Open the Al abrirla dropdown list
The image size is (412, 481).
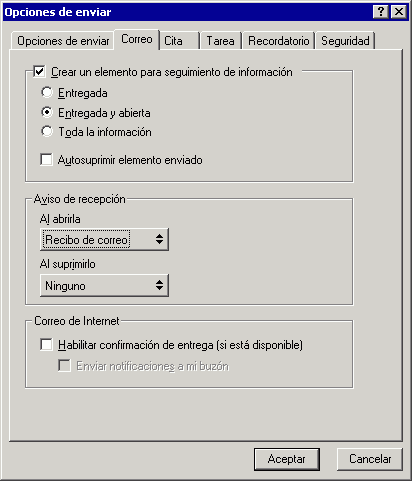click(x=104, y=239)
